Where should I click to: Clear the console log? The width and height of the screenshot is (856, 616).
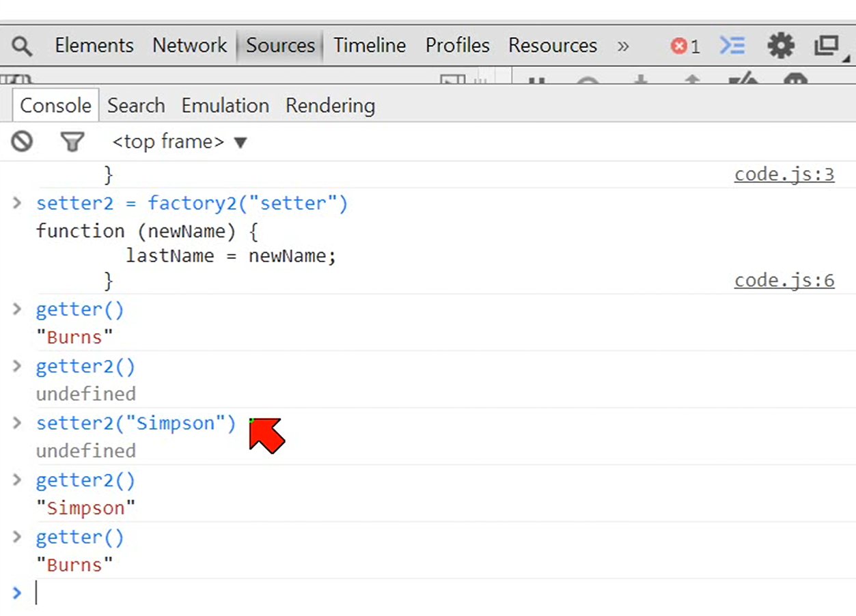click(x=22, y=142)
